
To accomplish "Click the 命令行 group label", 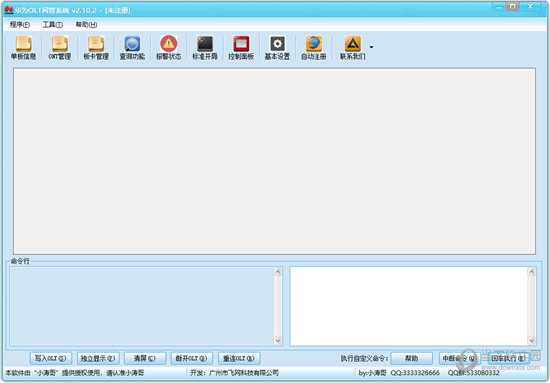I will [x=20, y=261].
